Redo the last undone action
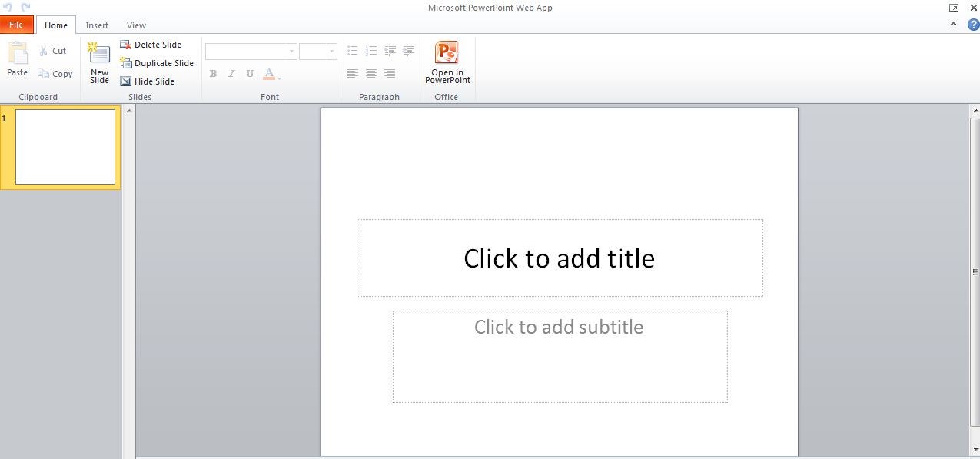 (25, 7)
